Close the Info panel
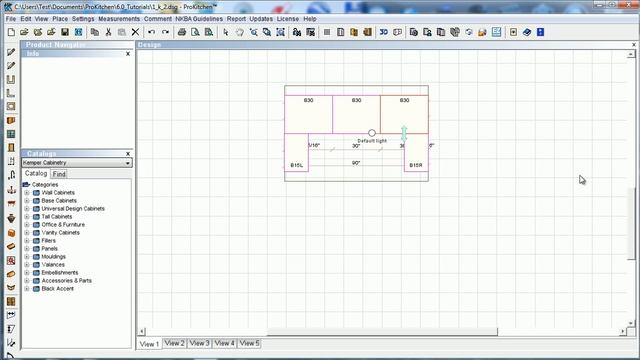640x360 pixels. coord(128,54)
